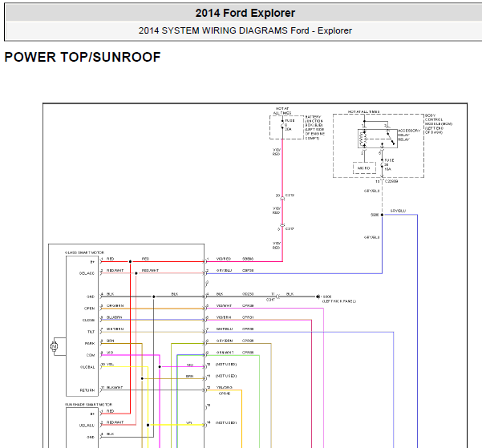This screenshot has width=482, height=448.
Task: Click the YEL/ORG wire label
Action: 225,388
